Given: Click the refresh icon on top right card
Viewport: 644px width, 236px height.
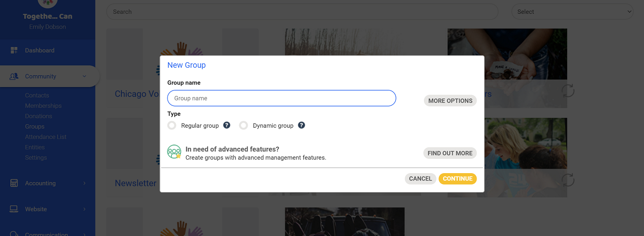Looking at the screenshot, I should click(568, 91).
